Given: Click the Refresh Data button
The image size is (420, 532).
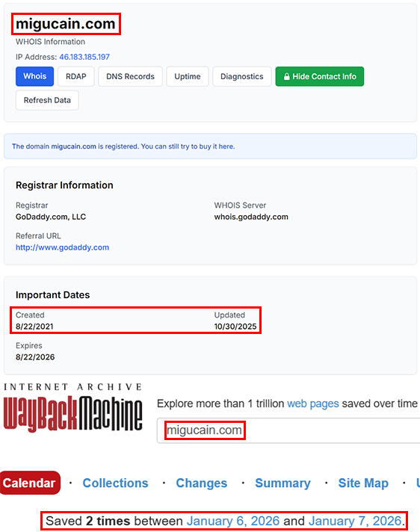Looking at the screenshot, I should click(47, 100).
